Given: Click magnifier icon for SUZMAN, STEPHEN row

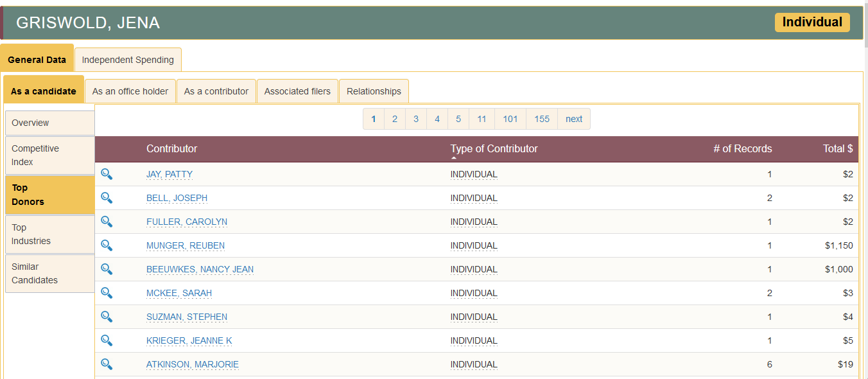Looking at the screenshot, I should (x=107, y=317).
